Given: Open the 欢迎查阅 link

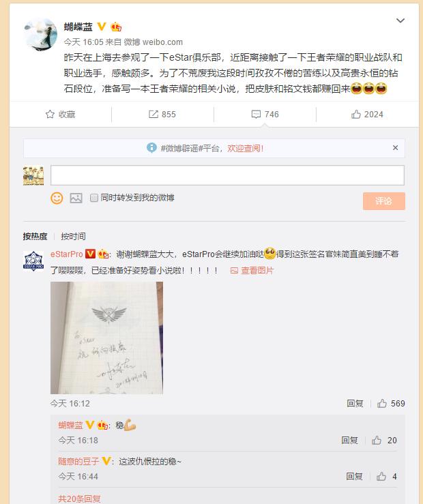Looking at the screenshot, I should point(246,148).
